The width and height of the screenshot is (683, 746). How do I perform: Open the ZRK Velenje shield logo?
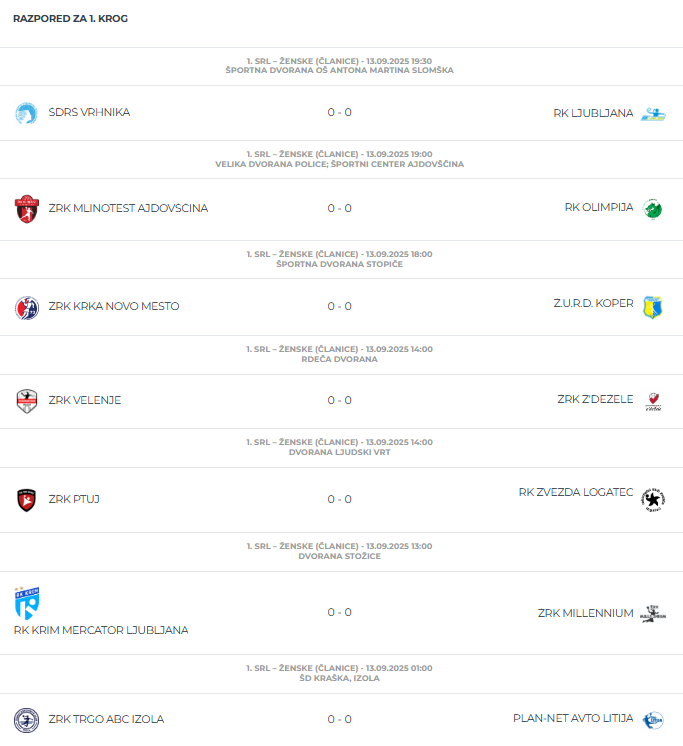pyautogui.click(x=27, y=401)
